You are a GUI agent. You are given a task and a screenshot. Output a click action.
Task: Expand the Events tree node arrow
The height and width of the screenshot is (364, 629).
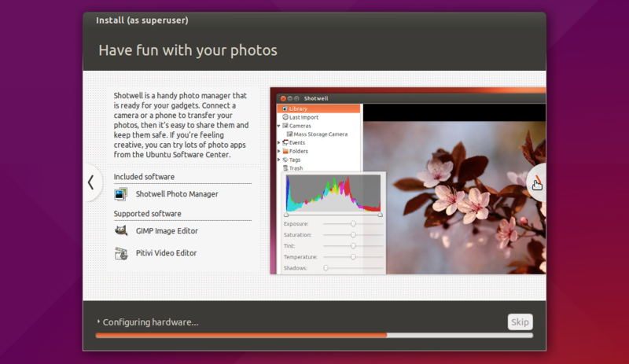[x=279, y=142]
